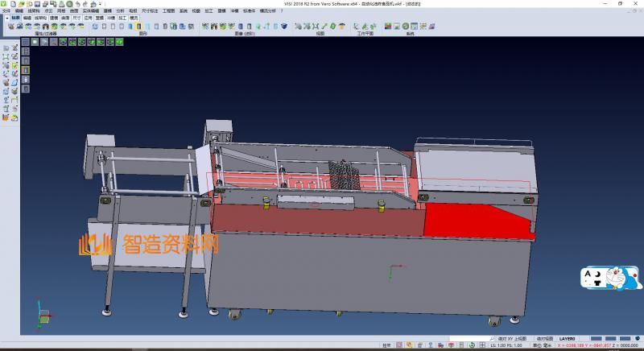Toggle the highlighted yellow icon in left toolbar
This screenshot has height=351, width=644.
coord(26,70)
